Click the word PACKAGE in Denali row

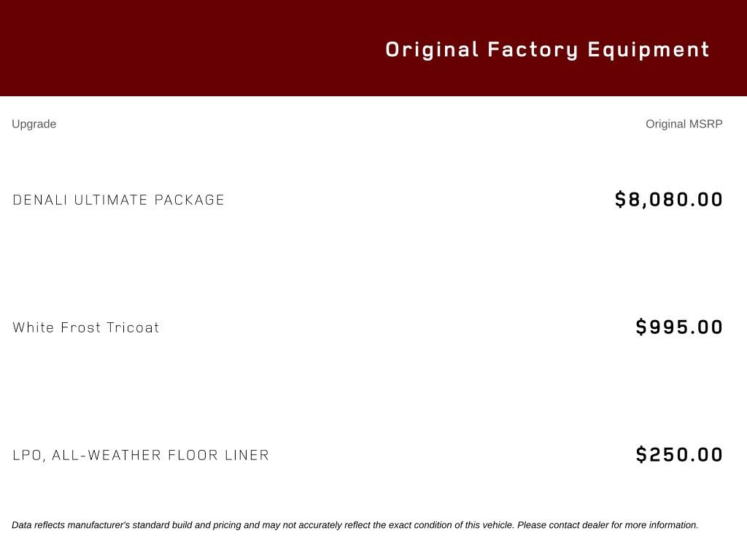[189, 200]
